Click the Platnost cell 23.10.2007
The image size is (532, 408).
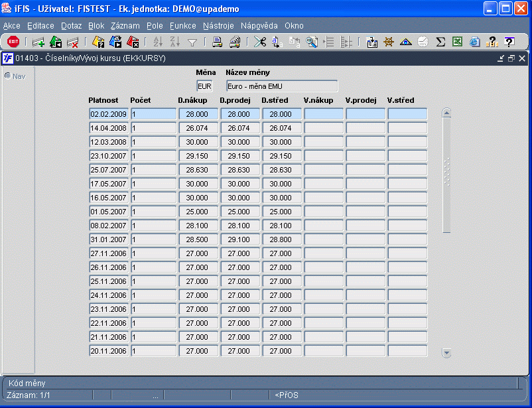(x=109, y=156)
